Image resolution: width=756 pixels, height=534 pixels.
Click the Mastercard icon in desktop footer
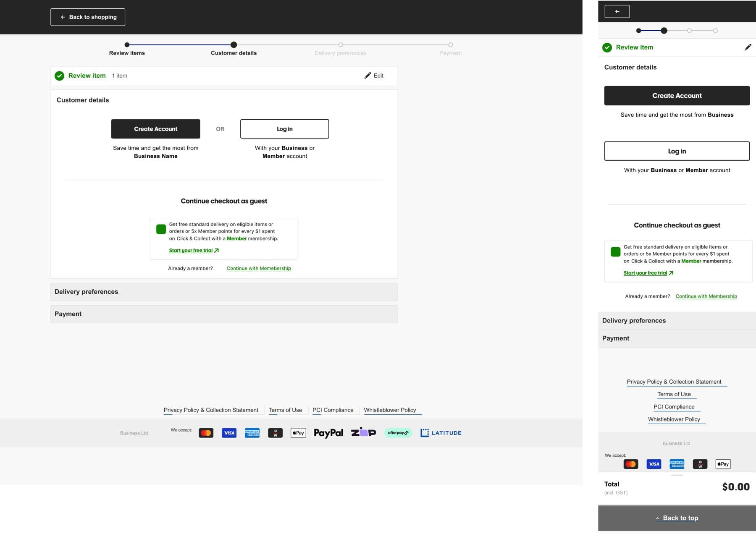(x=206, y=433)
